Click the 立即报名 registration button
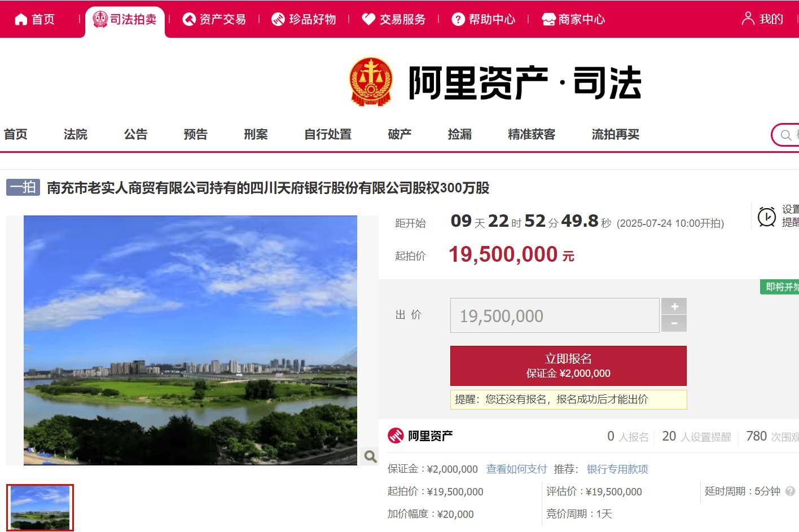 pos(568,366)
